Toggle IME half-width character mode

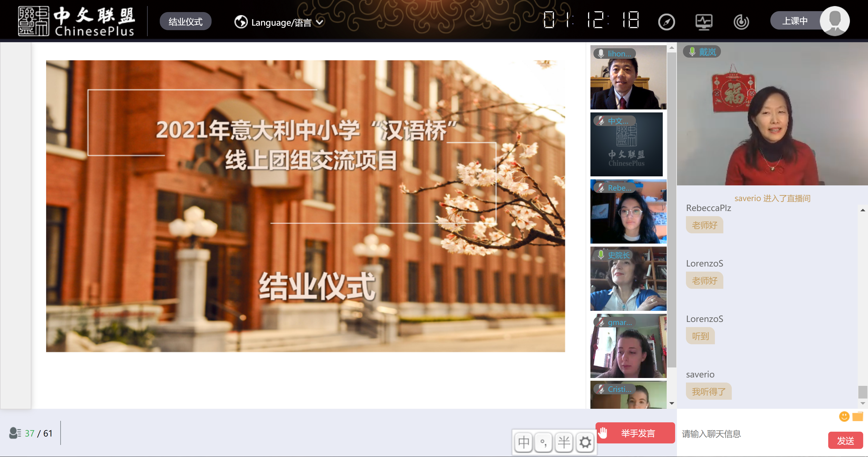[x=564, y=442]
